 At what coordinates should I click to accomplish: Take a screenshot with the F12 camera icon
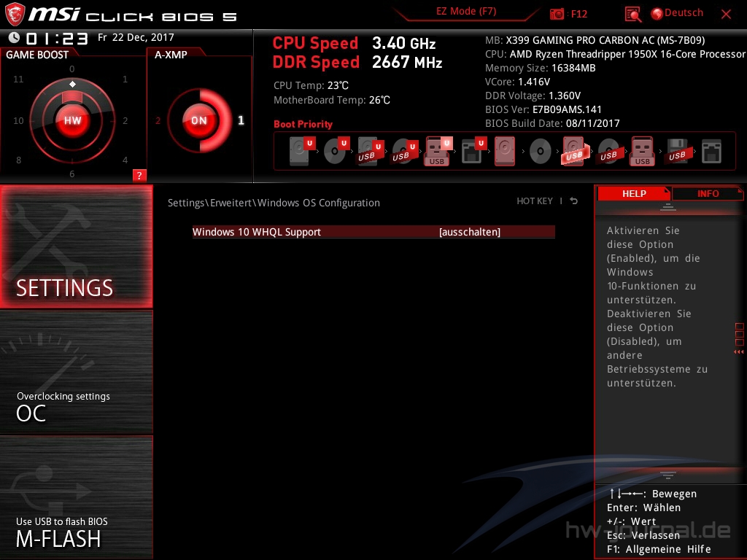(x=557, y=14)
